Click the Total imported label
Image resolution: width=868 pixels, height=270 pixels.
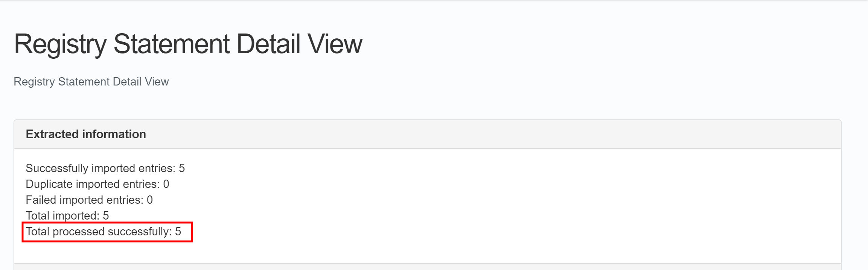[x=62, y=216]
